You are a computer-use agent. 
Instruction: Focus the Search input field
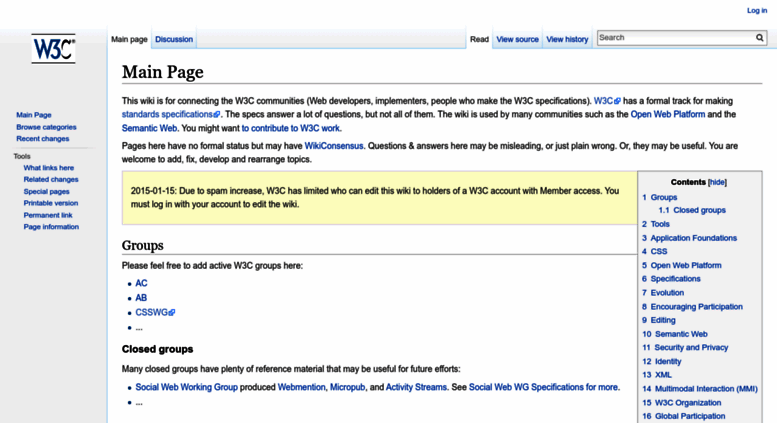(676, 38)
